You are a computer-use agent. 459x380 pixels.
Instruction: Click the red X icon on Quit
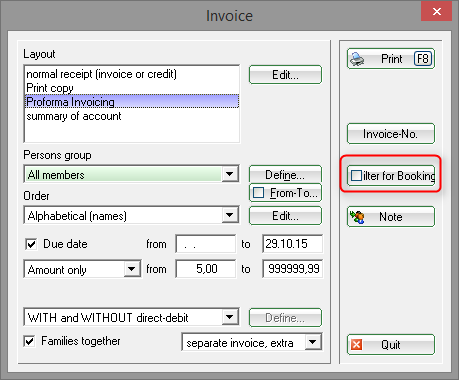click(356, 344)
